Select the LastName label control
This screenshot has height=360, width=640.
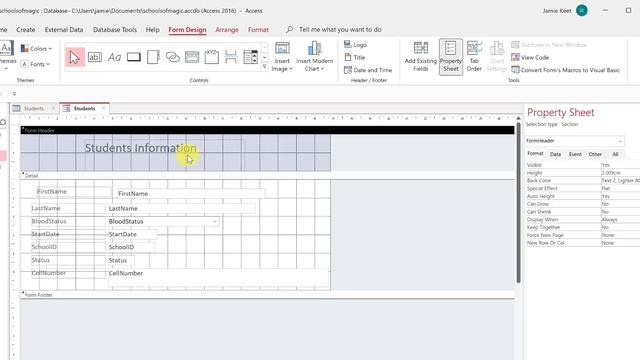coord(68,209)
